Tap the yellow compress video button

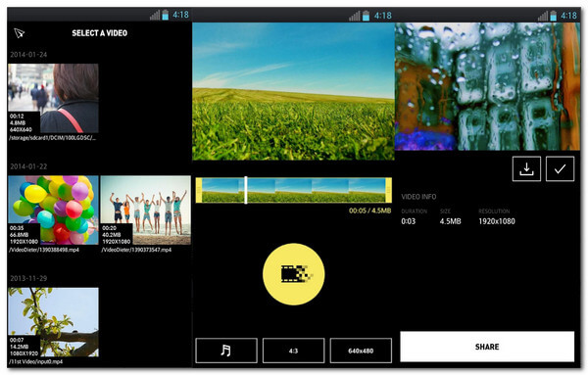pyautogui.click(x=294, y=274)
